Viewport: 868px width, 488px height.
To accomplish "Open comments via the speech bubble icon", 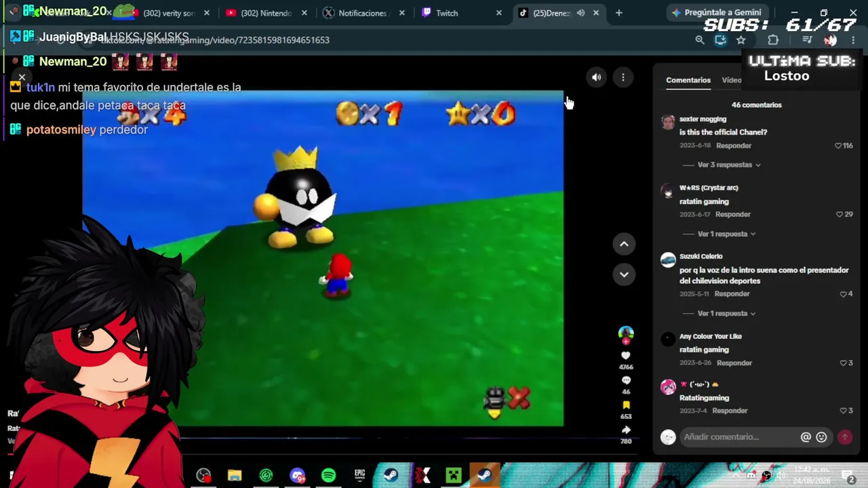I will [x=626, y=380].
